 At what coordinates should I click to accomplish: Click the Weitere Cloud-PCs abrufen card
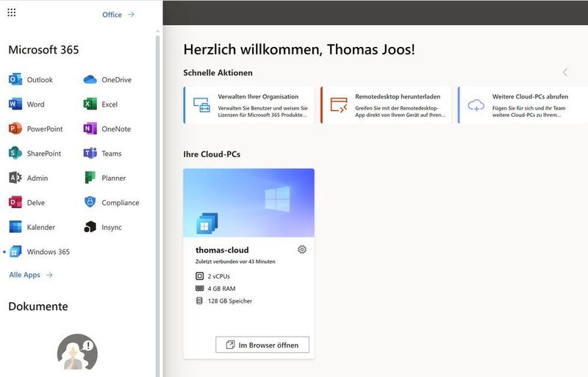coord(523,105)
